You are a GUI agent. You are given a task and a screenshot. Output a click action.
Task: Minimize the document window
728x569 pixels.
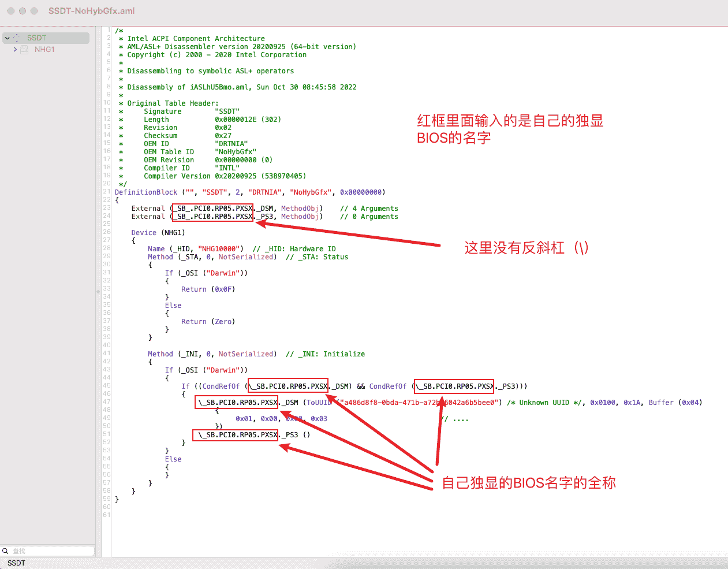(x=23, y=11)
